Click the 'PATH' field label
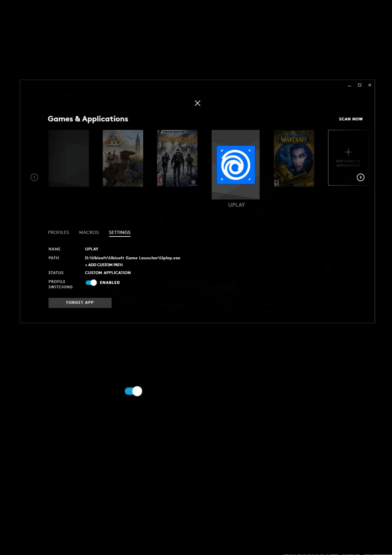The height and width of the screenshot is (555, 392). point(54,258)
